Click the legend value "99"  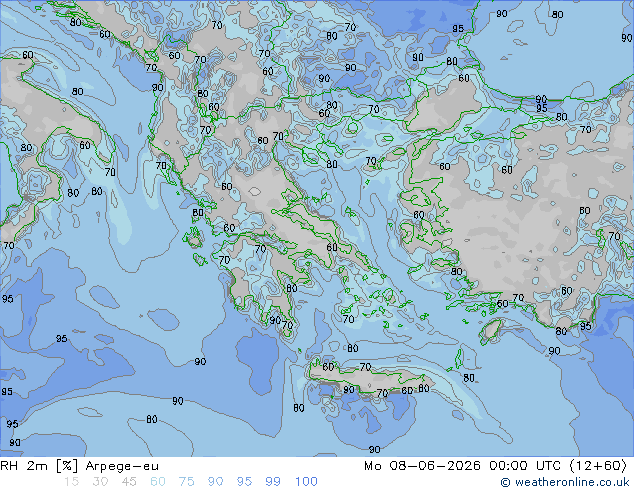(273, 482)
